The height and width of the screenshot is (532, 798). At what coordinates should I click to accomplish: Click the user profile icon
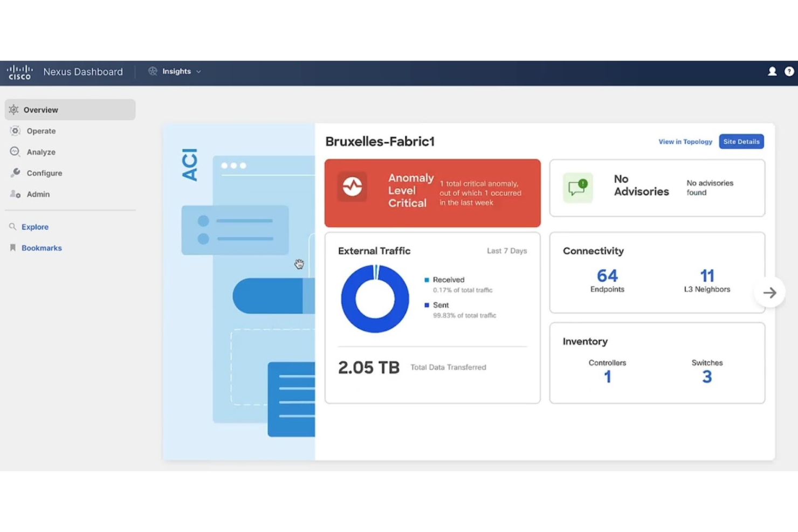pos(772,71)
